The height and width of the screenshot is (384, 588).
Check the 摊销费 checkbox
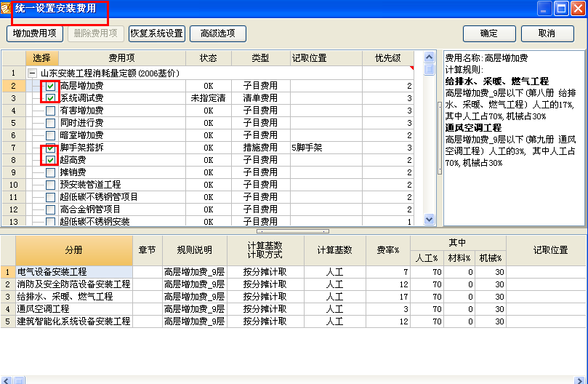tap(50, 172)
